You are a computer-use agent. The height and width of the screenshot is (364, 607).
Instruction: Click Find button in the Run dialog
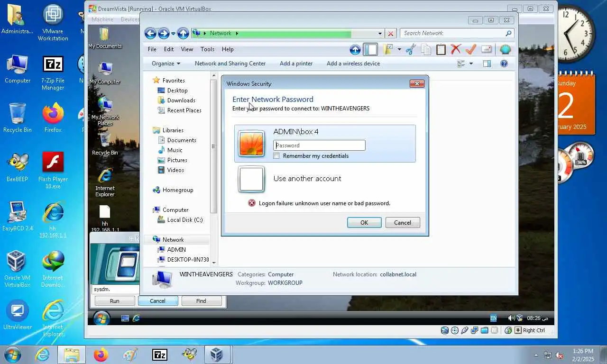[201, 301]
